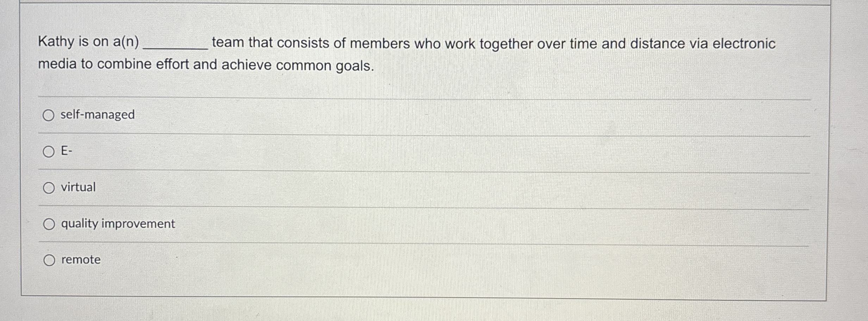
Task: Click the "E-" option label
Action: pos(66,151)
